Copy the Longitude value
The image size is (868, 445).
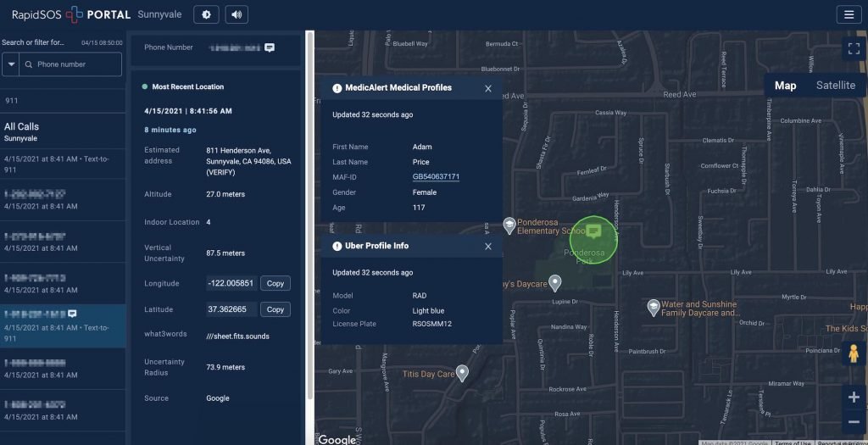click(275, 283)
